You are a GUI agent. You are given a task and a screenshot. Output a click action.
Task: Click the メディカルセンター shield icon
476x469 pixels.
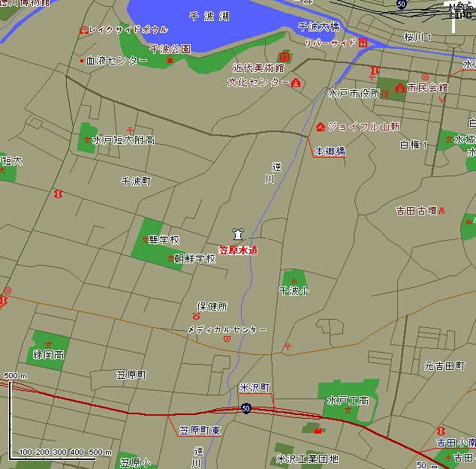coord(227,339)
